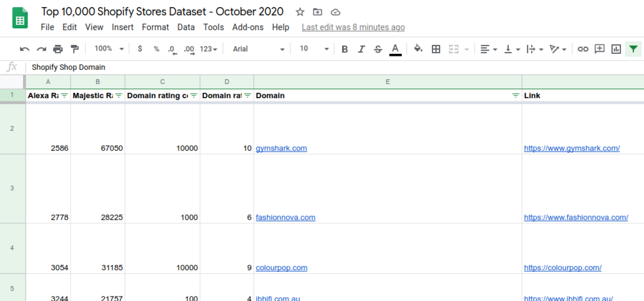Toggle strikethrough formatting
The height and width of the screenshot is (301, 644).
378,49
